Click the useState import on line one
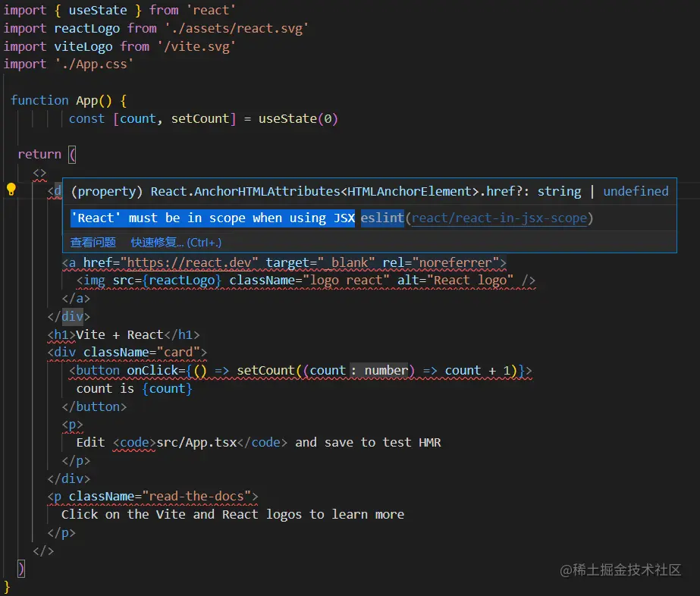The image size is (700, 596). 98,10
